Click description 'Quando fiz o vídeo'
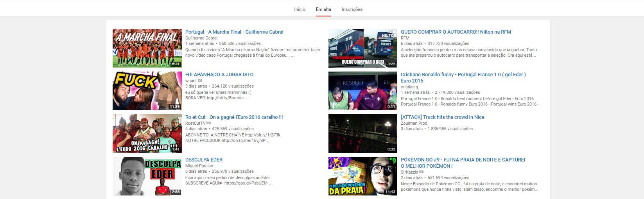The image size is (644, 199). [253, 53]
